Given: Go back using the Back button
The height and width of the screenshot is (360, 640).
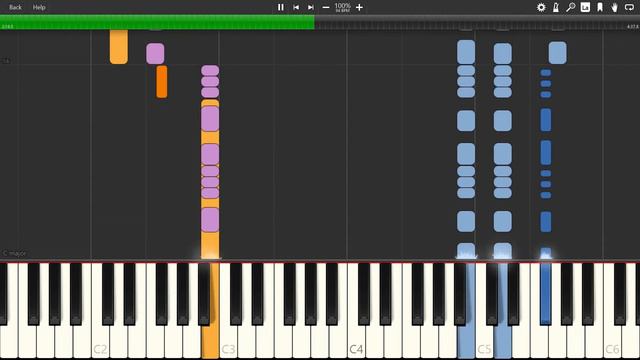Looking at the screenshot, I should coord(16,7).
